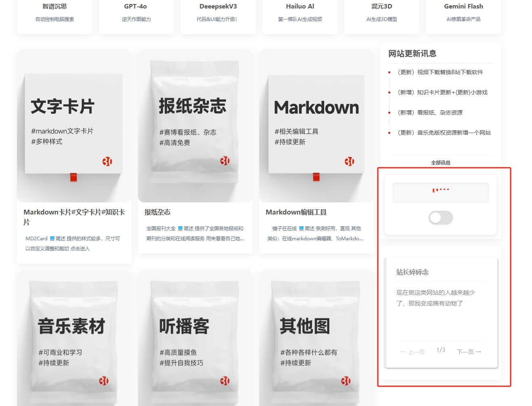532x406 pixels.
Task: Click the 1/3 page indicator
Action: pyautogui.click(x=441, y=350)
